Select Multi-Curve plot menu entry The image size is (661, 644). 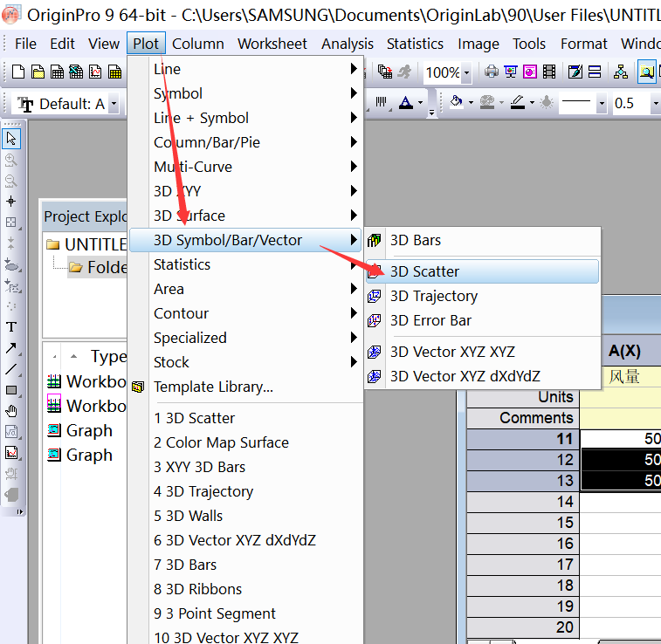click(x=245, y=167)
